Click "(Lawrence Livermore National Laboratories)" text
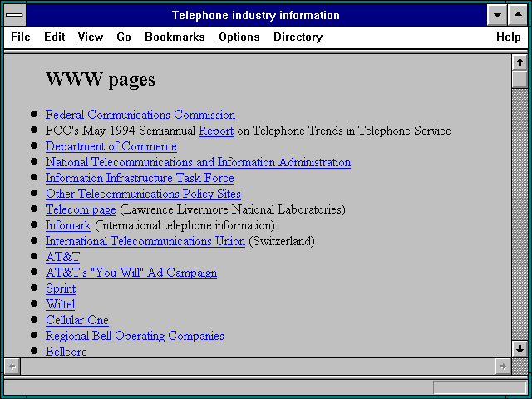532x399 pixels. click(233, 209)
